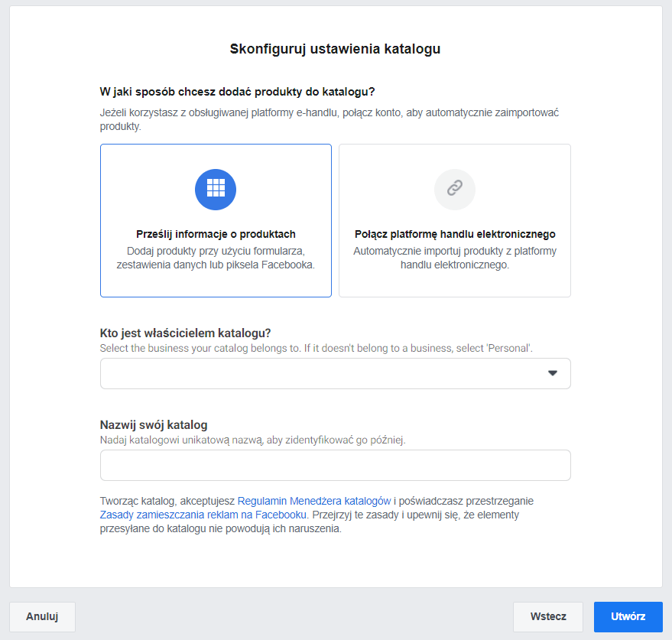The width and height of the screenshot is (672, 640).
Task: Click the 'Kto jest właścicielem katalogu?' label
Action: tap(186, 333)
